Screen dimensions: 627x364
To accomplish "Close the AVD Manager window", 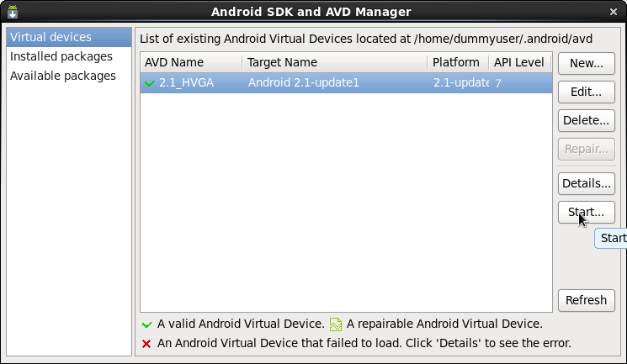I will (614, 12).
